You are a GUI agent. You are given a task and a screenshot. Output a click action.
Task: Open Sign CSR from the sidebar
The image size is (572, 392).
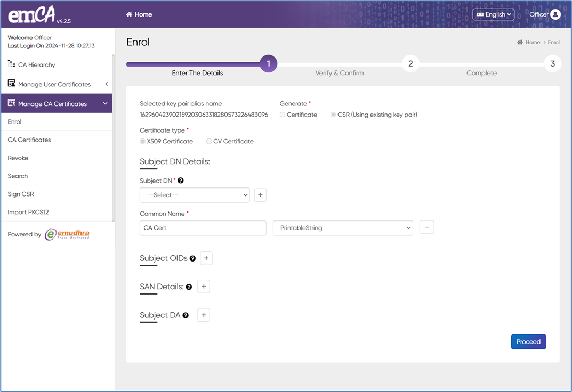click(x=21, y=194)
